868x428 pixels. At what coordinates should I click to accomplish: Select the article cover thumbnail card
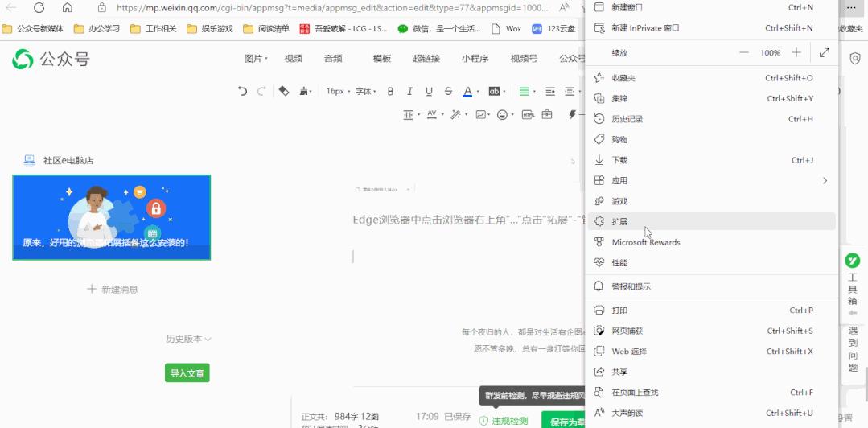click(x=111, y=217)
